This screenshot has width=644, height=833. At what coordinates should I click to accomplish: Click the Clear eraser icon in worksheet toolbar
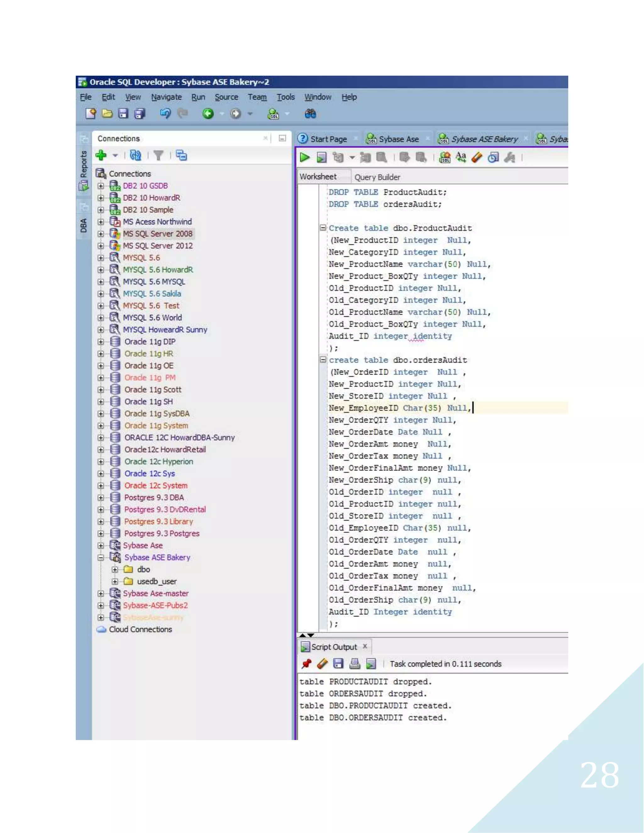(477, 157)
